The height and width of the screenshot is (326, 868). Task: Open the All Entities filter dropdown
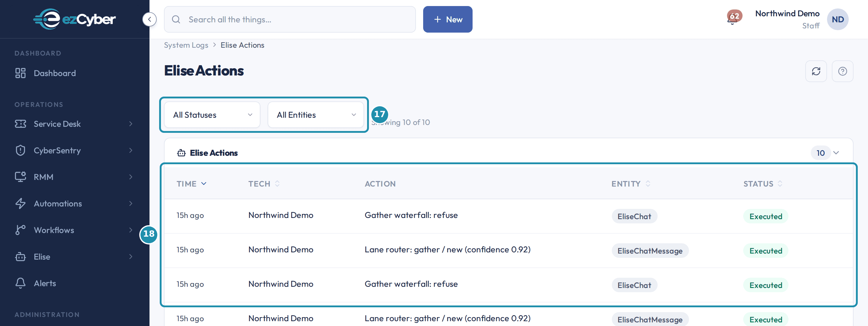pyautogui.click(x=315, y=115)
